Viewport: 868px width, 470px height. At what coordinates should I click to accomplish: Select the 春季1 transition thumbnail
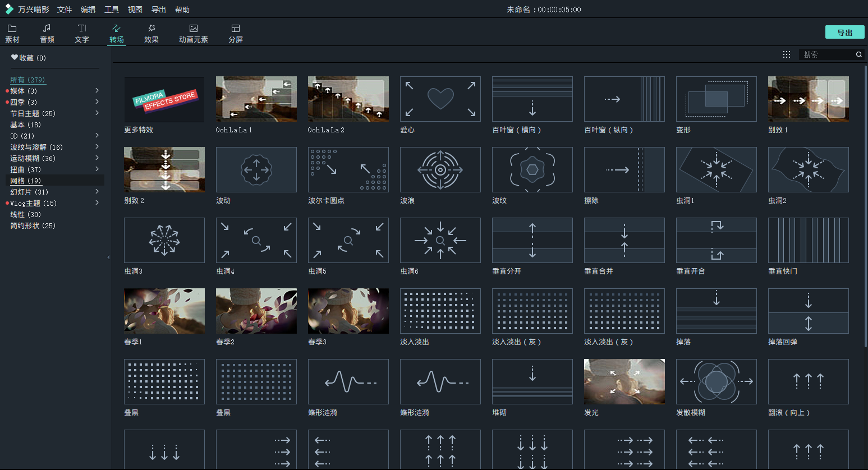[164, 311]
